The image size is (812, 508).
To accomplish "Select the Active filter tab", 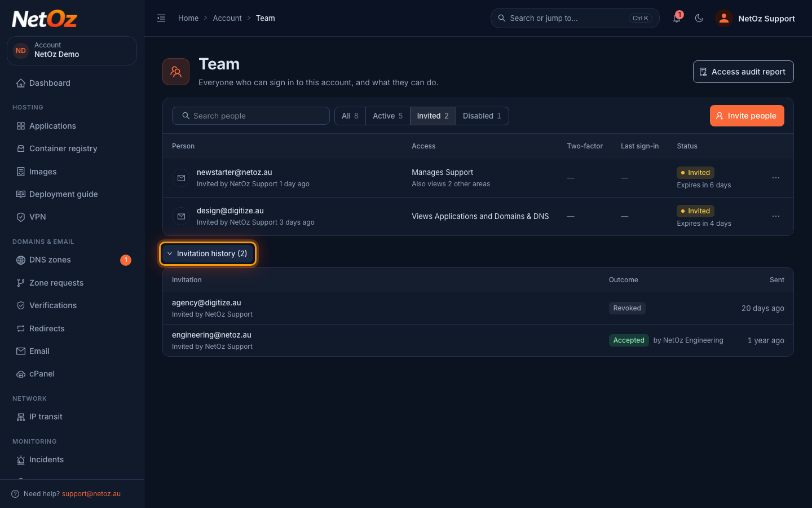I will click(388, 116).
